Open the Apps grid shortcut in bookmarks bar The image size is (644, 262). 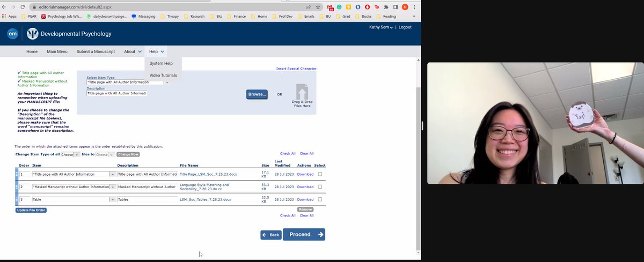[9, 17]
